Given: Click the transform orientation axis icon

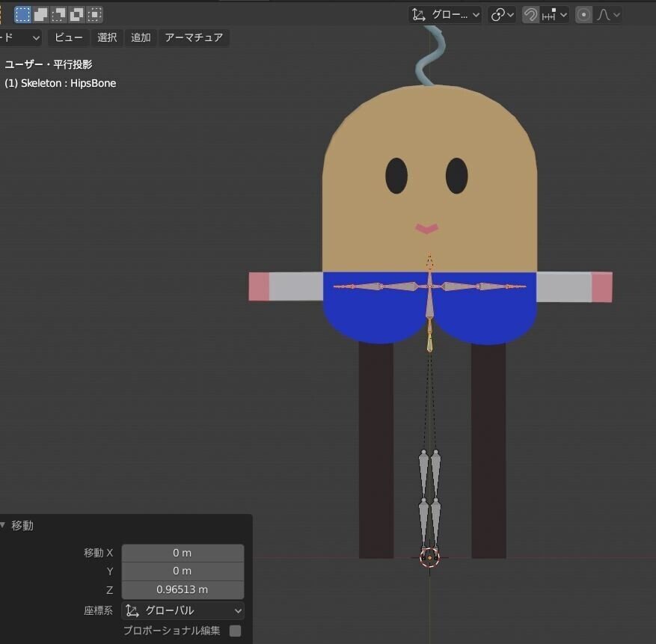Looking at the screenshot, I should 419,14.
